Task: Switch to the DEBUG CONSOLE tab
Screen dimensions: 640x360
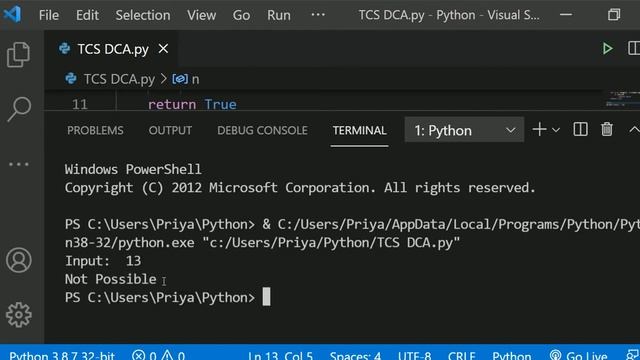Action: click(262, 130)
